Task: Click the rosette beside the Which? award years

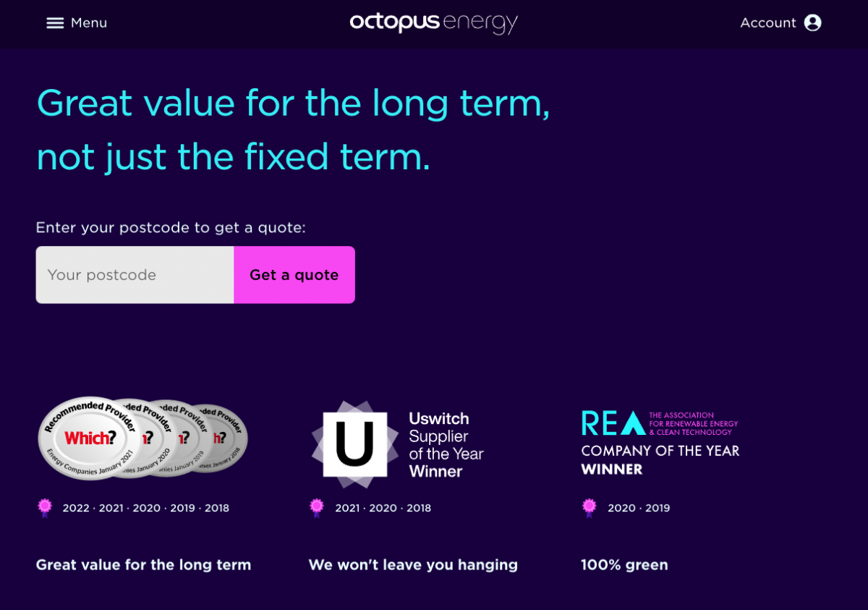Action: pyautogui.click(x=45, y=508)
